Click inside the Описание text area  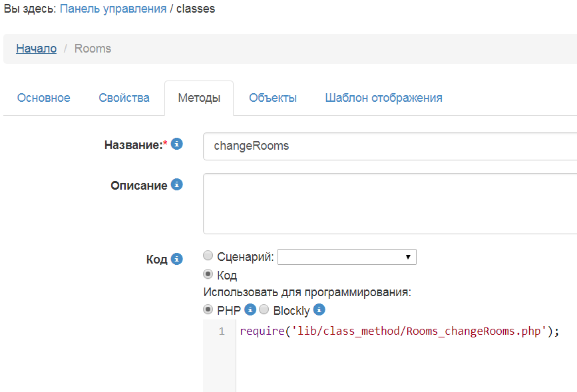(x=389, y=204)
